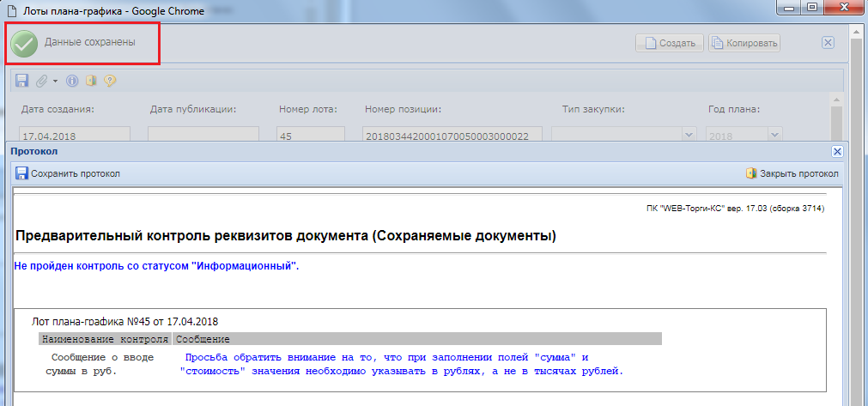Click the 'Номер позиции' field
This screenshot has height=406, width=868.
click(453, 135)
